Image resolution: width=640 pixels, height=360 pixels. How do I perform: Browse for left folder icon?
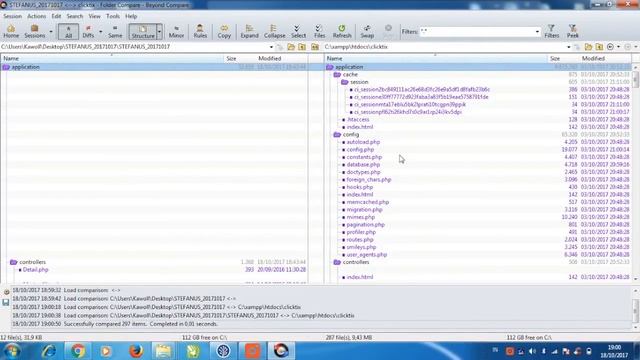[291, 47]
